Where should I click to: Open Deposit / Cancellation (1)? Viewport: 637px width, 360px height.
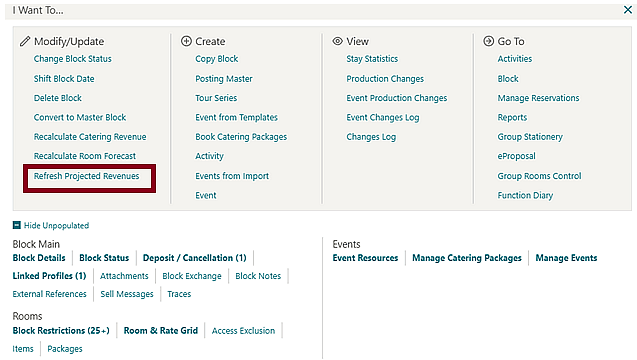[x=195, y=258]
